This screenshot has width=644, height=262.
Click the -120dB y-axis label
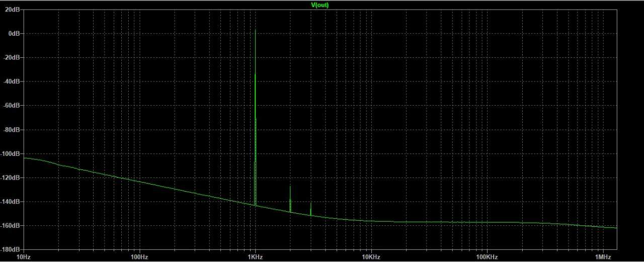pyautogui.click(x=11, y=178)
